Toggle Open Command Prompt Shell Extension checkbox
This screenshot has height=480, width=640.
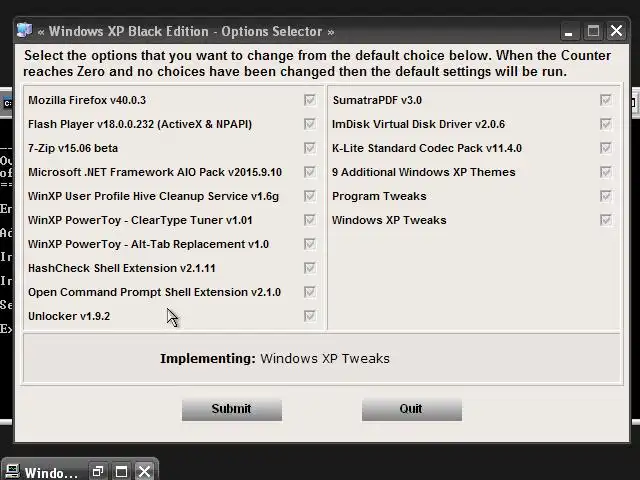tap(310, 292)
